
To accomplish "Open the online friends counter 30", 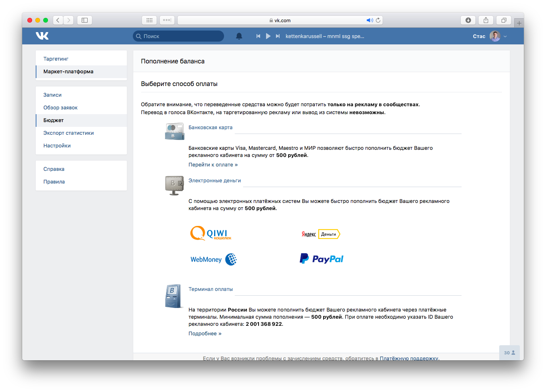I will (x=510, y=352).
